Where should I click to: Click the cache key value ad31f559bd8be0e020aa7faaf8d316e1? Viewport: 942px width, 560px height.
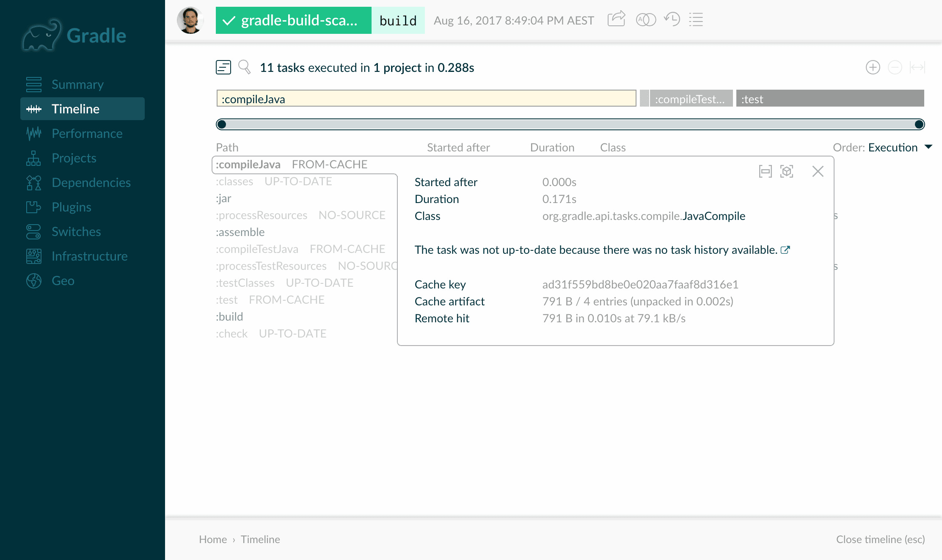[x=640, y=284]
